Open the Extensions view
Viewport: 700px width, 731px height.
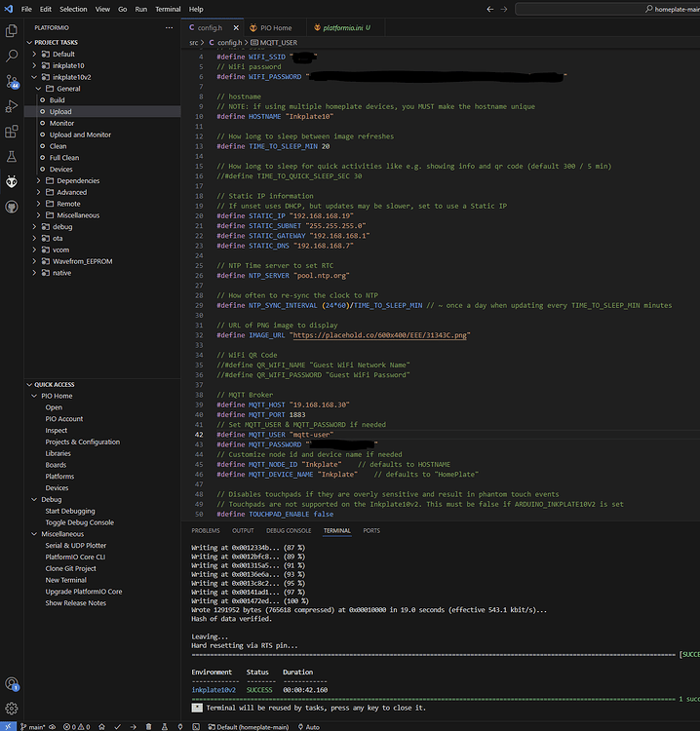coord(12,131)
